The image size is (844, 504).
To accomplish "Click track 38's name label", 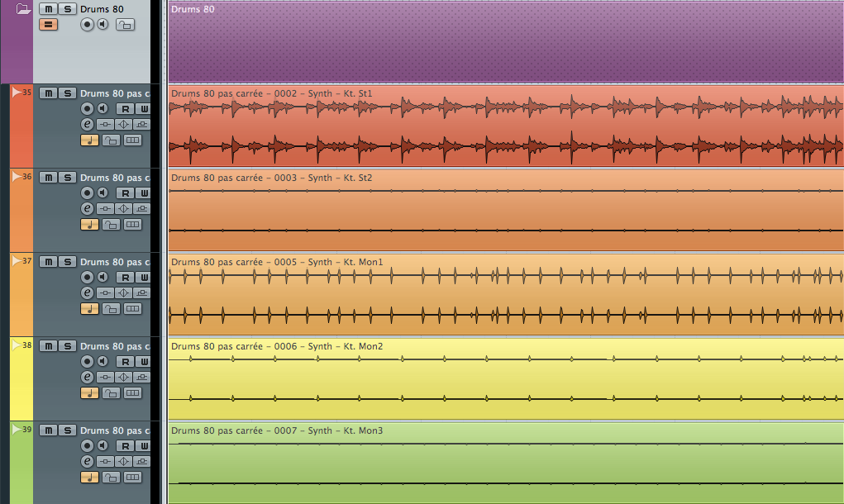I will coord(115,346).
